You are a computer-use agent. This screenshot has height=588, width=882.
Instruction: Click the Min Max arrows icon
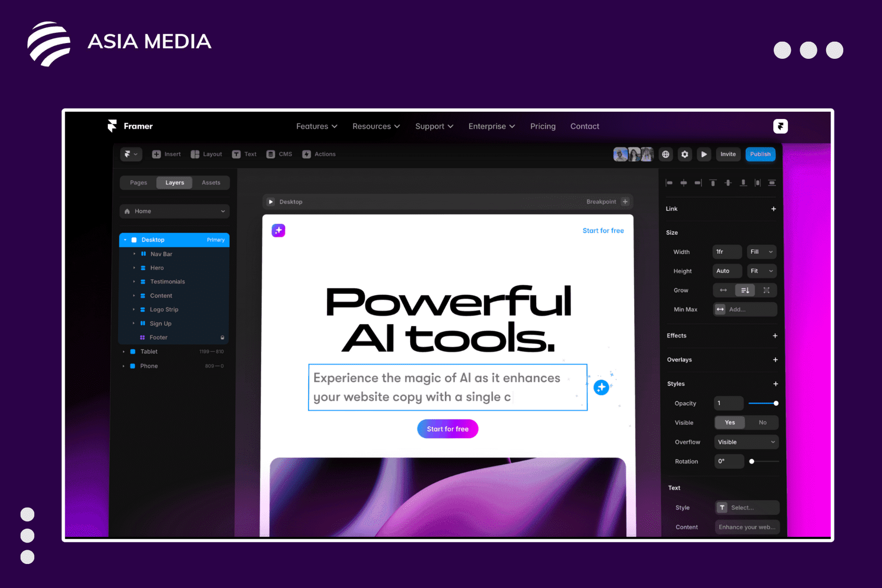(720, 310)
